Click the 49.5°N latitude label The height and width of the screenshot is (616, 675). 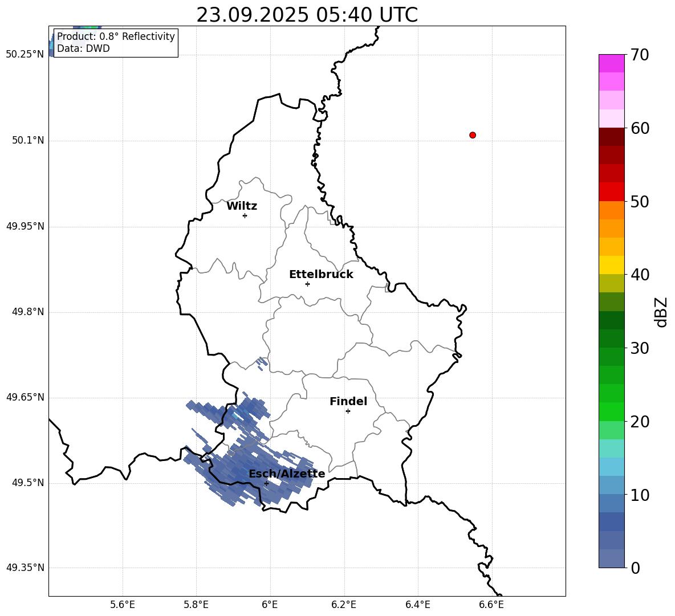coord(28,483)
